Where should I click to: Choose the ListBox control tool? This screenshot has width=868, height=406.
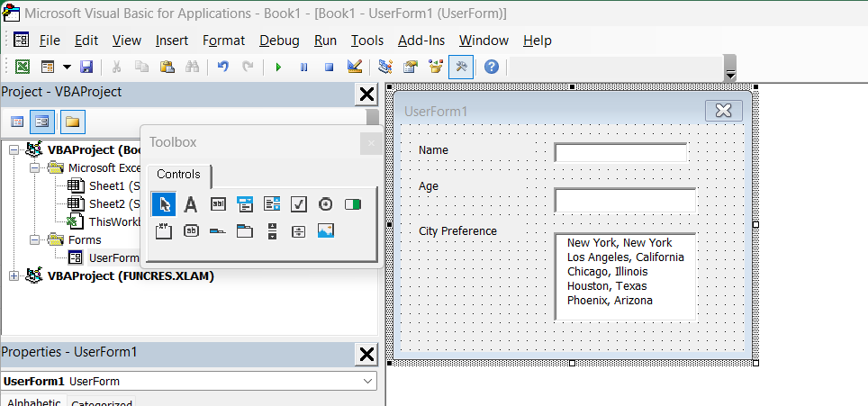point(272,204)
